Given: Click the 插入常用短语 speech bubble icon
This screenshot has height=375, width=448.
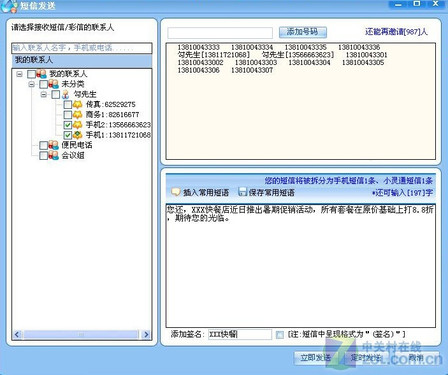Looking at the screenshot, I should [x=176, y=192].
